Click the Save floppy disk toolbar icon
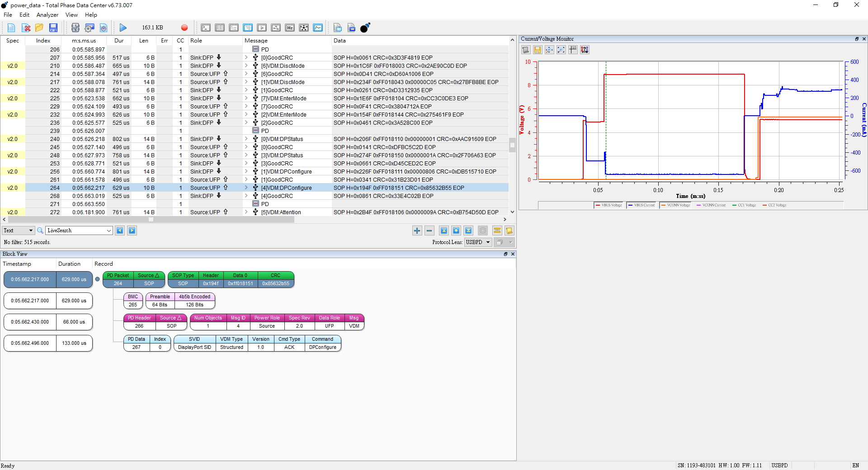 [x=53, y=28]
